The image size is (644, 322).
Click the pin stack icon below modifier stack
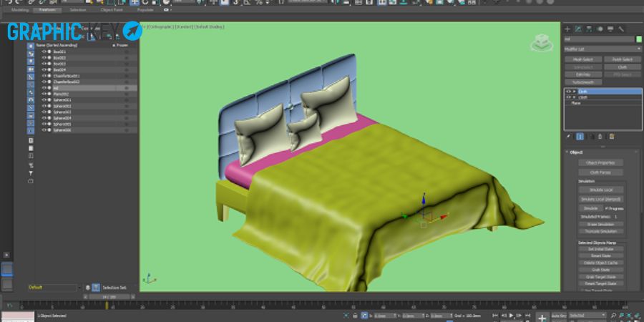point(569,137)
